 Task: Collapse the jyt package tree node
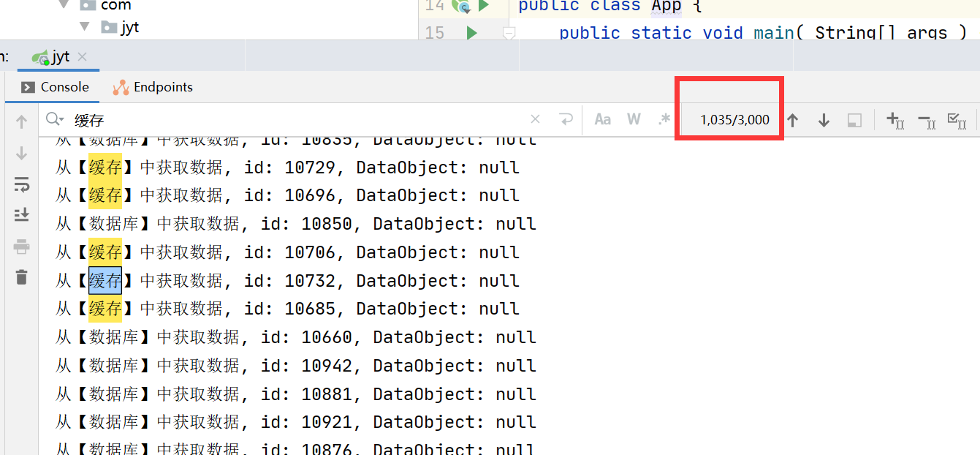[x=85, y=27]
